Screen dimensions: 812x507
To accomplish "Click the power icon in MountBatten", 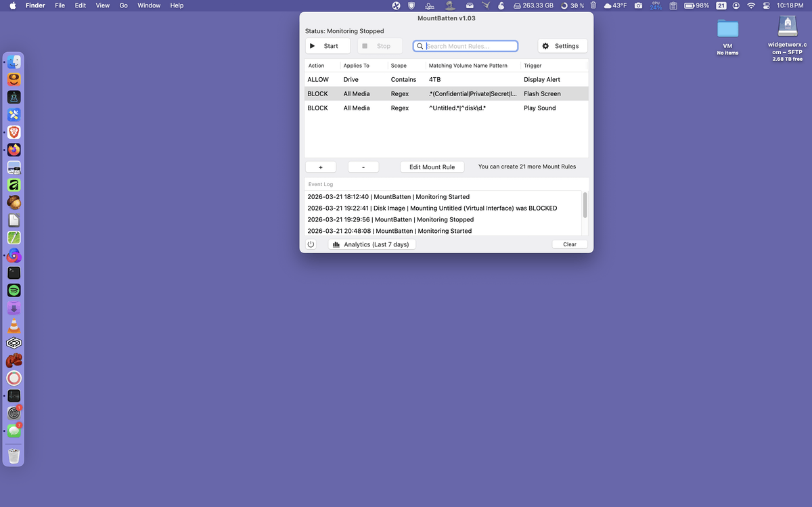I will tap(311, 244).
